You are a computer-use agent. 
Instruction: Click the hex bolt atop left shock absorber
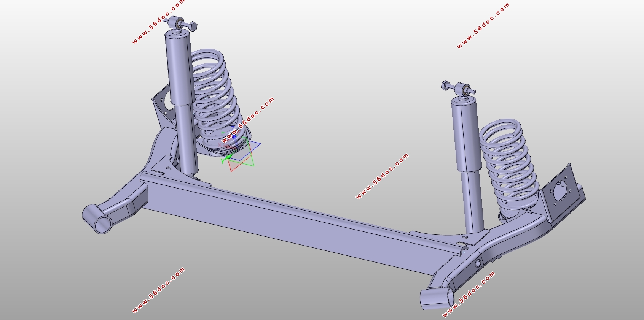click(192, 26)
